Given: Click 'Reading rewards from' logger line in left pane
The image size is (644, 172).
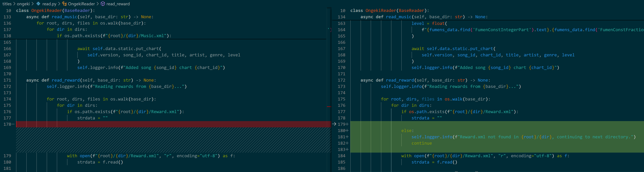Looking at the screenshot, I should tap(117, 86).
